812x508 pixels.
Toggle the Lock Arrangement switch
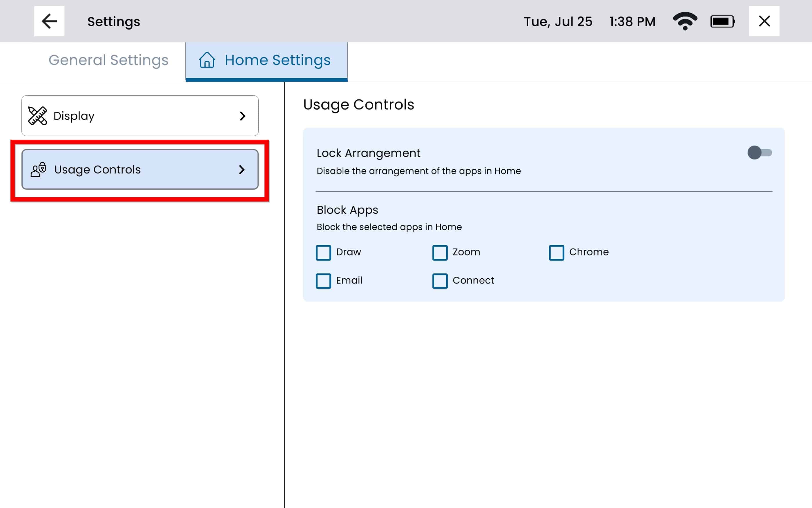(759, 153)
